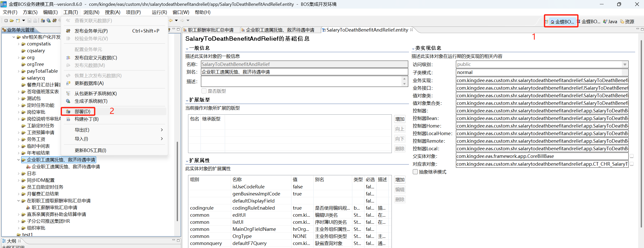Close the 大纲 outline view
The image size is (644, 248).
click(x=19, y=241)
